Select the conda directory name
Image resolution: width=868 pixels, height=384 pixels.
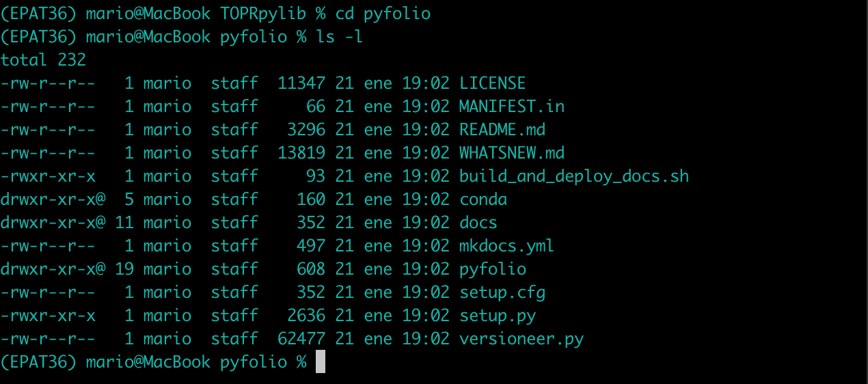point(483,200)
